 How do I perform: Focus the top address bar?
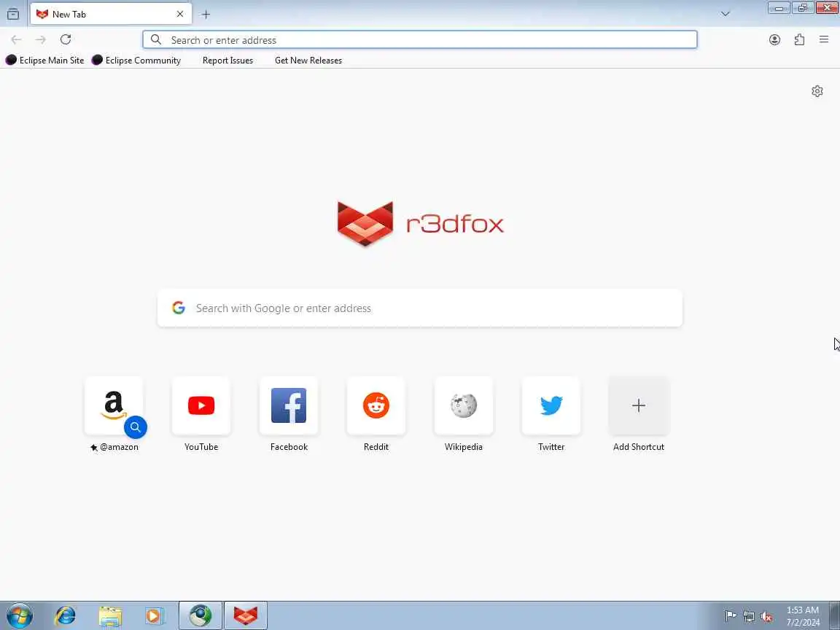tap(419, 39)
